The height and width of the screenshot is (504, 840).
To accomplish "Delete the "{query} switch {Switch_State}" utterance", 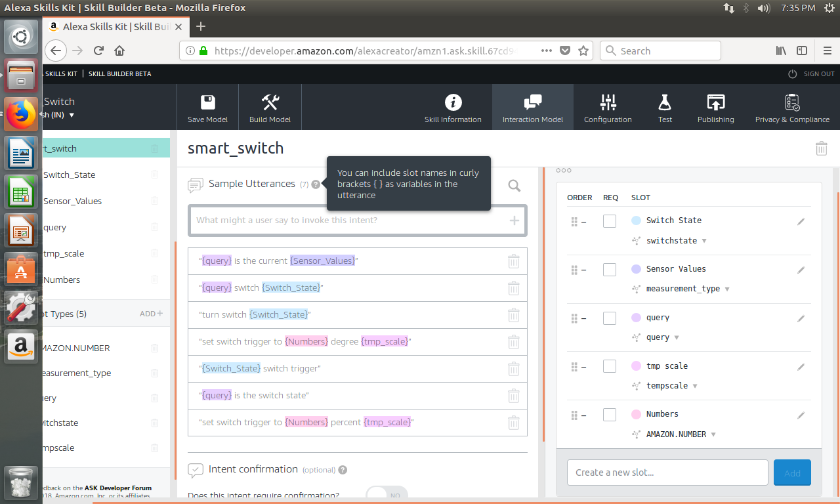I will (x=514, y=288).
